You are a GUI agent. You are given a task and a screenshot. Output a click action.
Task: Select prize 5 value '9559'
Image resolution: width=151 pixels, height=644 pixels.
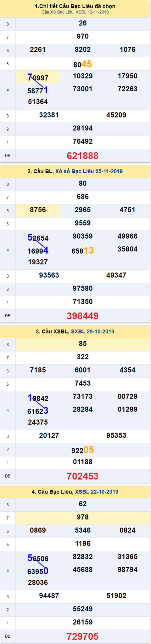83,223
